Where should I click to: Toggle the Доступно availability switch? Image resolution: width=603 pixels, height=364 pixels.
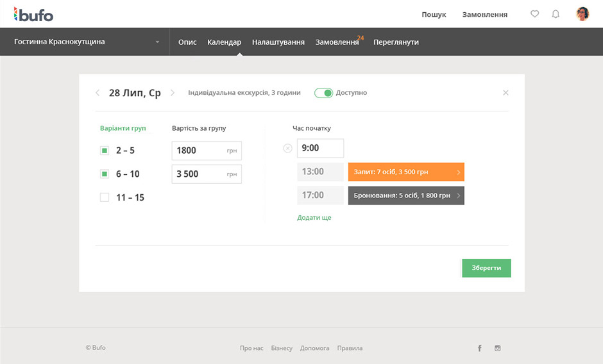[323, 93]
